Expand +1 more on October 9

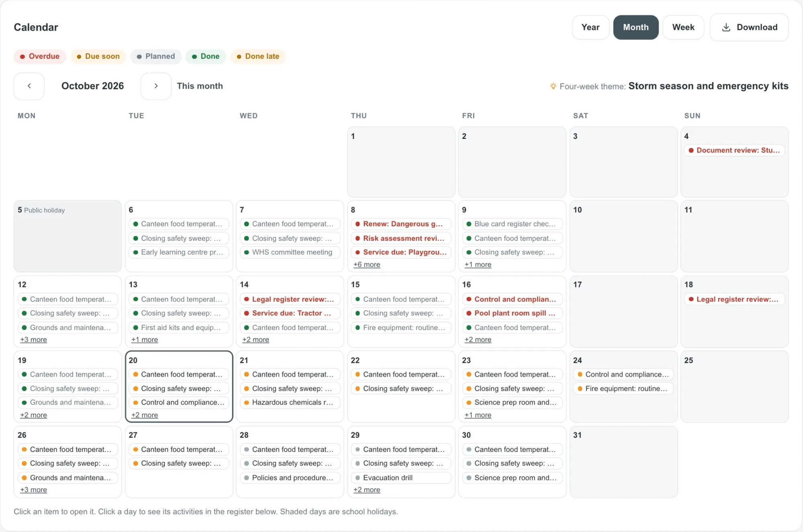coord(478,264)
